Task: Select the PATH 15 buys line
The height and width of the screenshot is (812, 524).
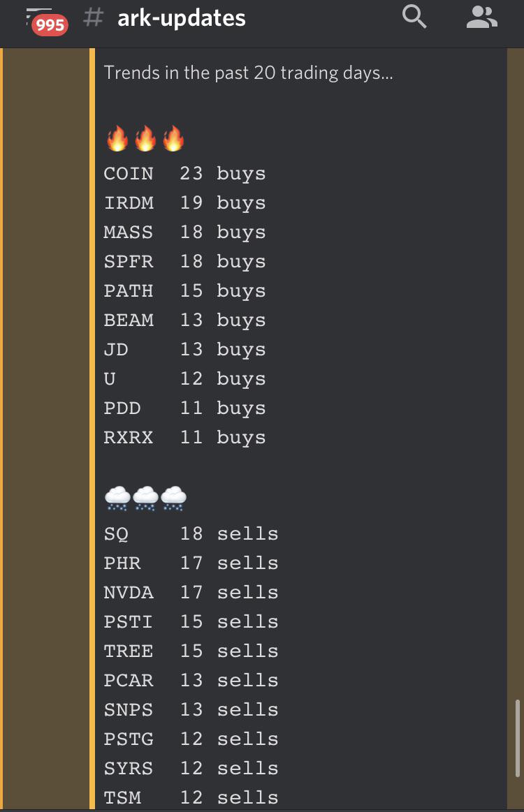Action: (x=184, y=290)
